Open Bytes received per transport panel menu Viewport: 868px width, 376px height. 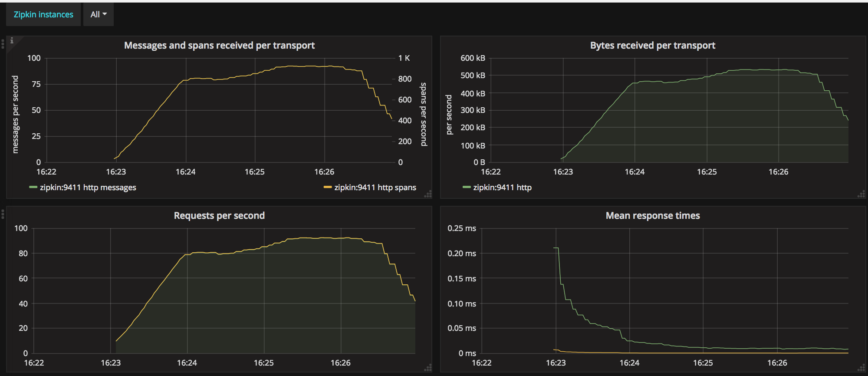tap(652, 46)
